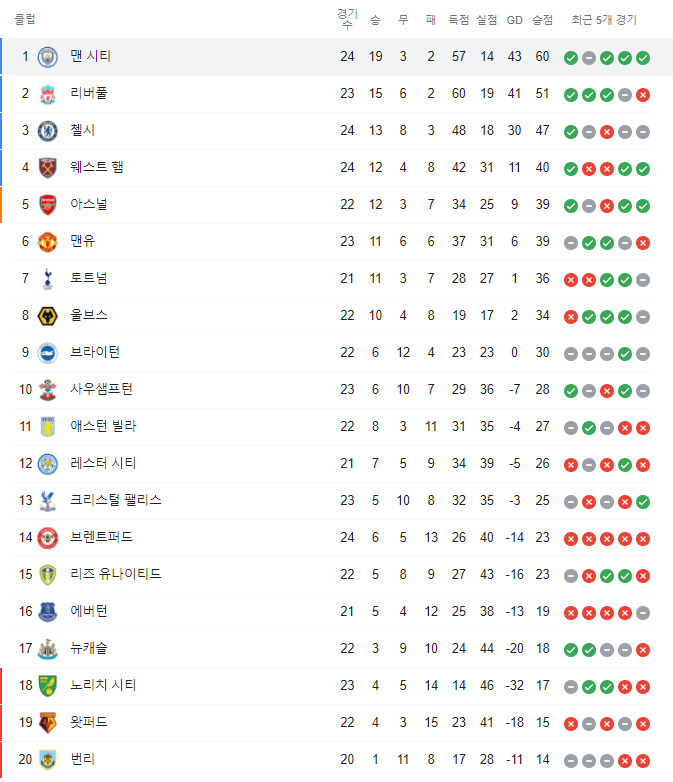Click Brighton's only green win indicator
Screen dimensions: 673x782
point(625,354)
